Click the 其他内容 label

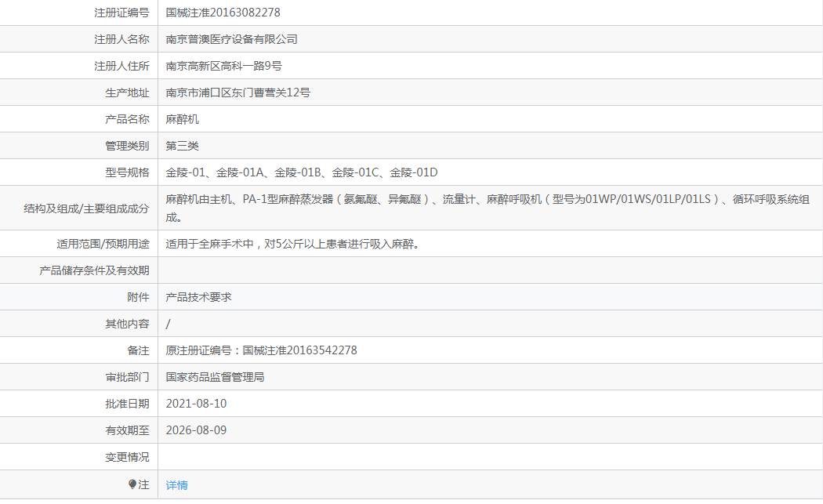pos(128,324)
